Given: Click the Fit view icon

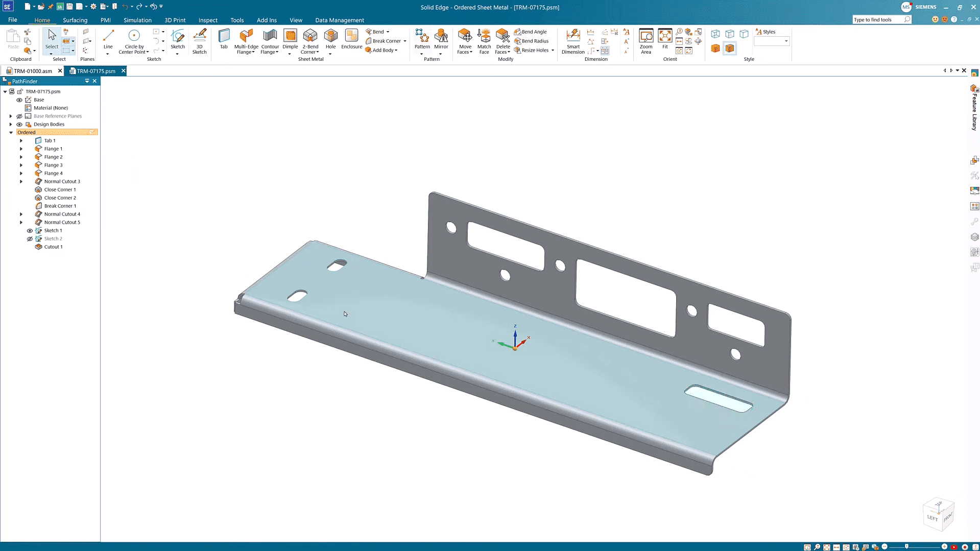Looking at the screenshot, I should (665, 39).
